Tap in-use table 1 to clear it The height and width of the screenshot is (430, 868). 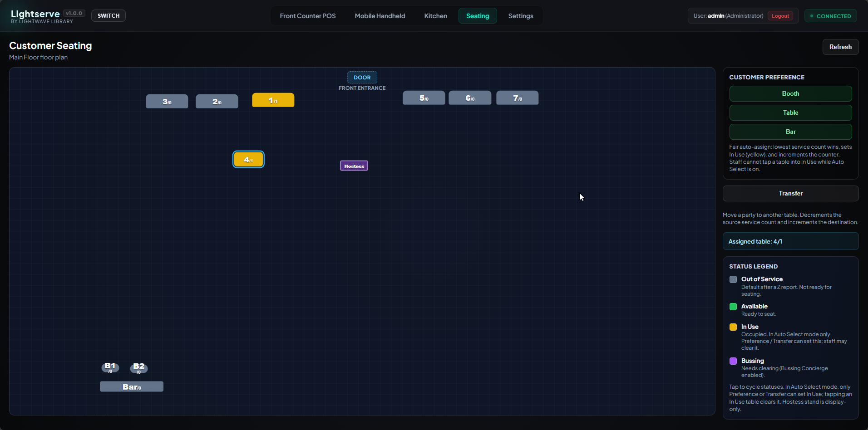point(273,100)
